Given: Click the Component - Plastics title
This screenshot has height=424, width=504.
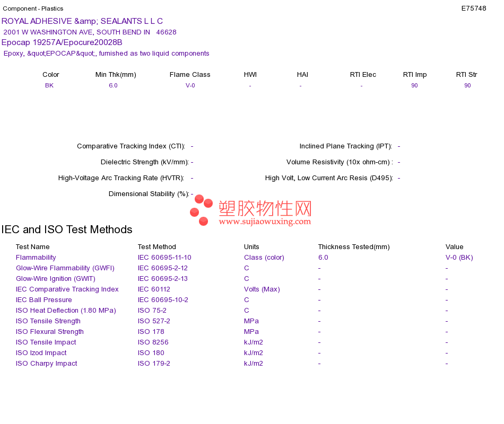Looking at the screenshot, I should click(33, 8).
